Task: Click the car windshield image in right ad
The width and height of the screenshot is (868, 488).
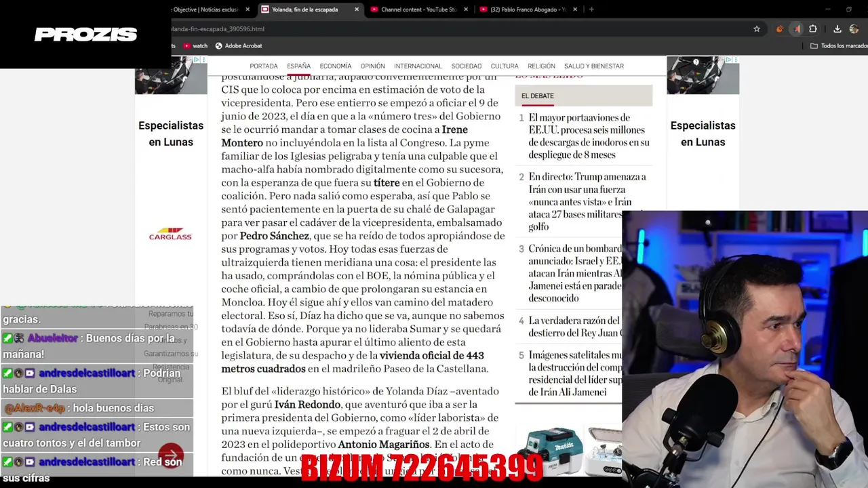Action: pyautogui.click(x=703, y=76)
